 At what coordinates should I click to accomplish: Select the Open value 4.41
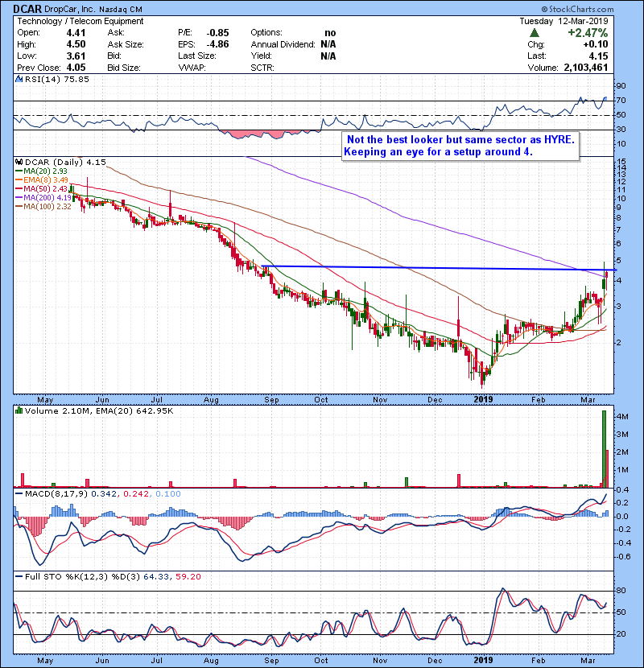coord(76,33)
